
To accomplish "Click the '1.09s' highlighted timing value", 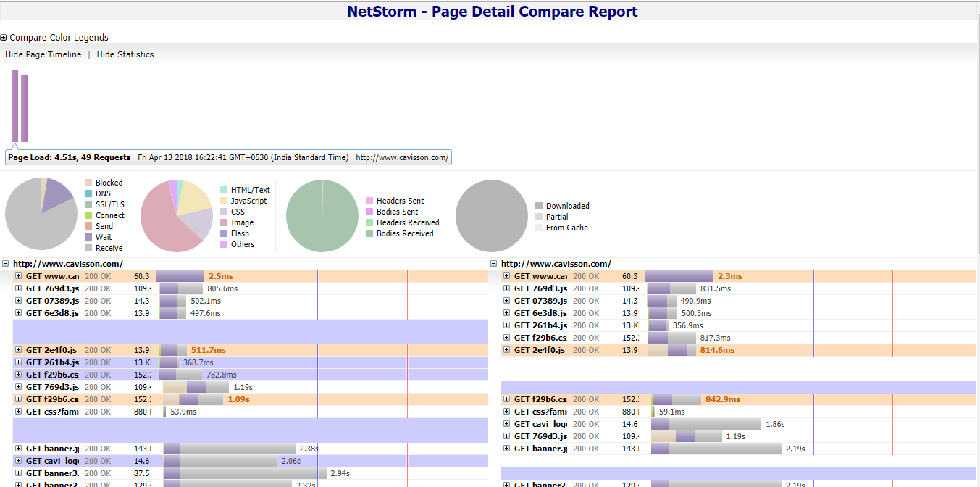I will pos(239,399).
